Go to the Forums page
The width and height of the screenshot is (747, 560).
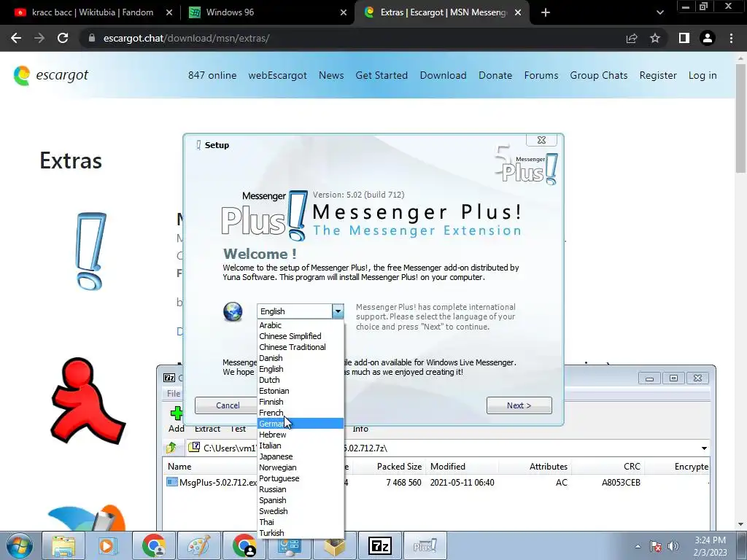(541, 75)
